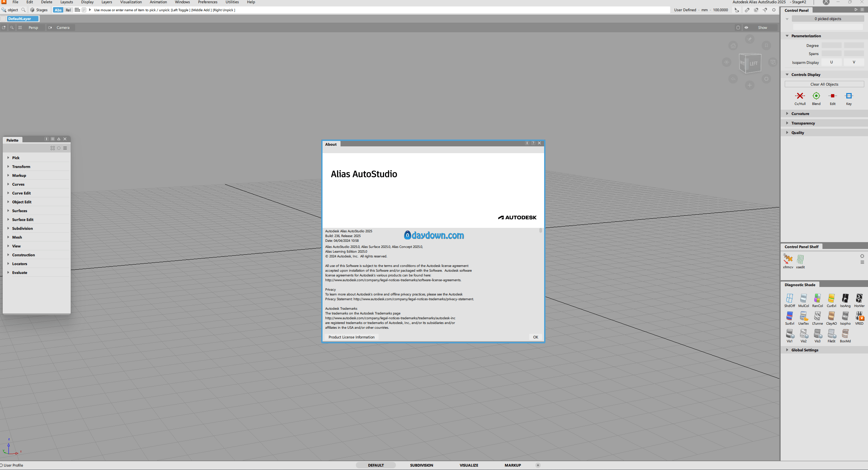868x470 pixels.
Task: Apply the ClayAO diagnostic shader
Action: pos(831,316)
